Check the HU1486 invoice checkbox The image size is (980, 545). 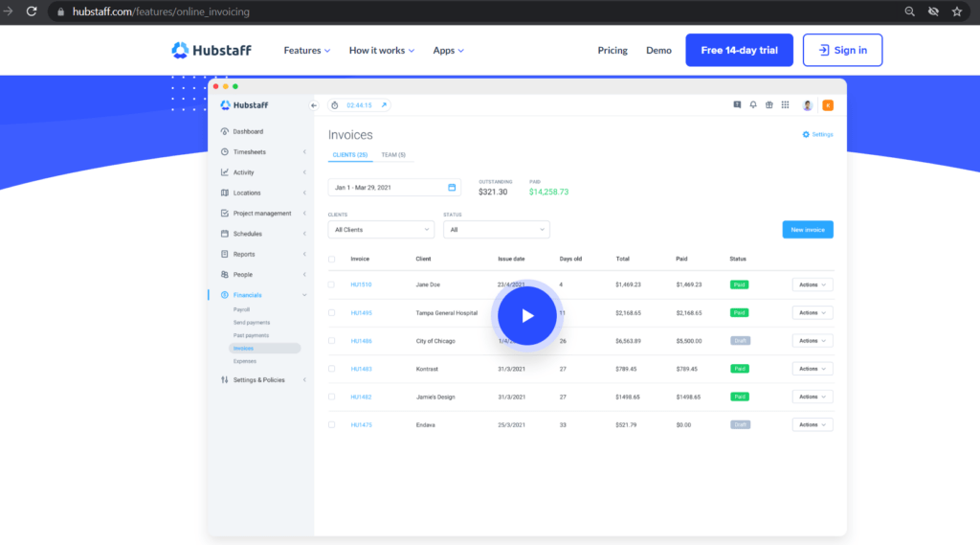coord(332,341)
